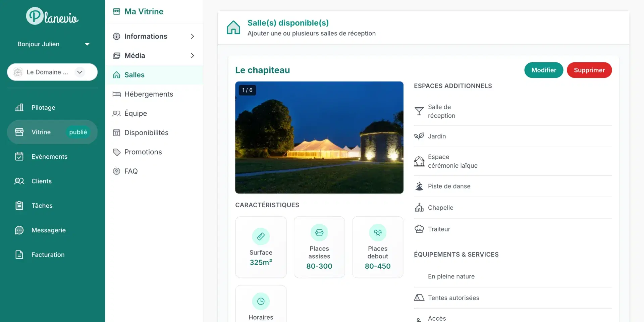The height and width of the screenshot is (322, 644).
Task: Click the Informations info circle icon
Action: coord(116,36)
